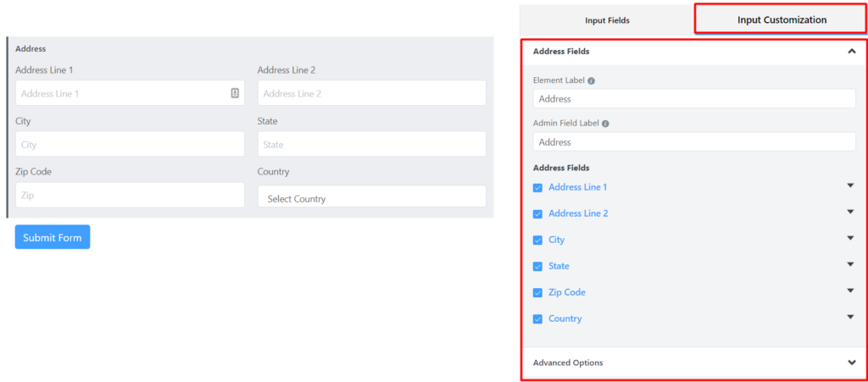Click the info icon beside Element Label
The width and height of the screenshot is (868, 382).
[x=591, y=80]
